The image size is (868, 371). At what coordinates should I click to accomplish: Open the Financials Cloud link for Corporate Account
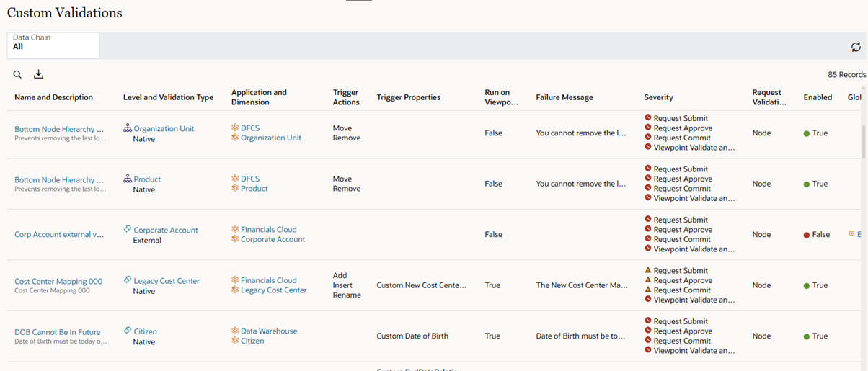[x=268, y=230]
